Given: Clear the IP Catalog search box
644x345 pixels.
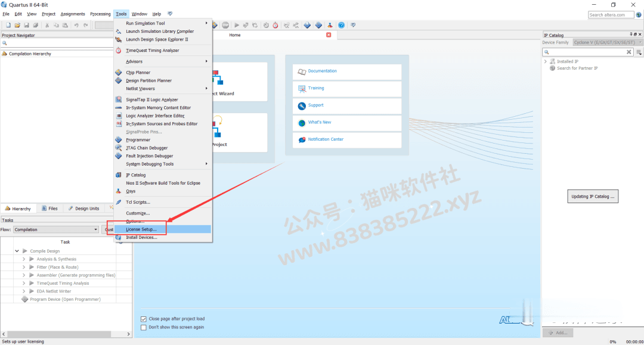Looking at the screenshot, I should click(x=629, y=52).
